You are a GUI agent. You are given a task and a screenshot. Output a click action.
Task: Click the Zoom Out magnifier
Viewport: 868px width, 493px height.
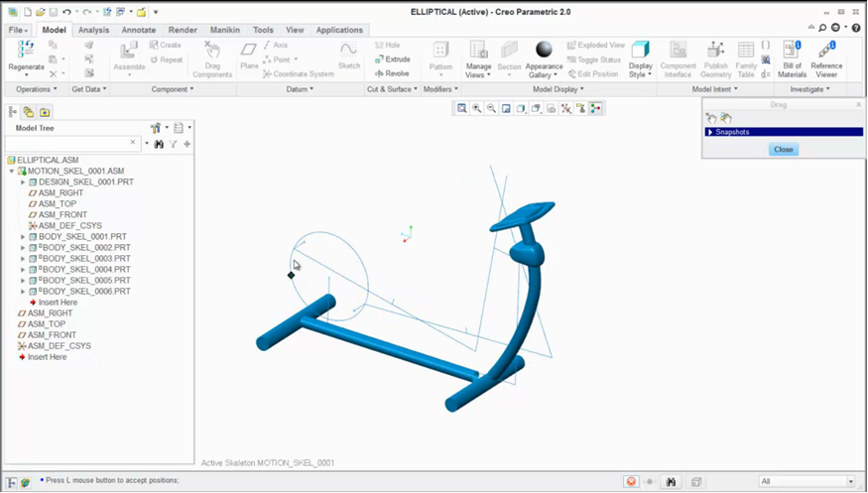tap(492, 109)
